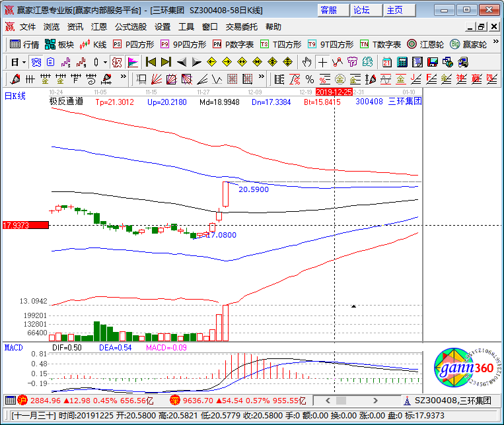Viewport: 504px width, 425px height.
Task: Click yellow diamond horizontal compress icon
Action: point(257,62)
